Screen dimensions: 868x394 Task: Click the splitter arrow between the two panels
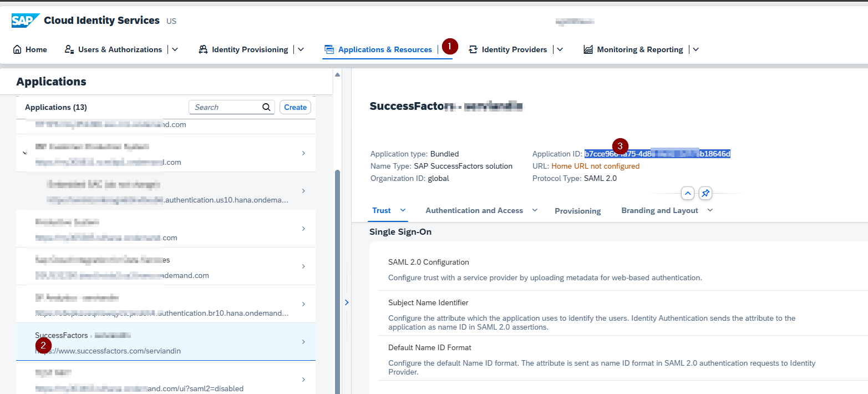click(347, 302)
